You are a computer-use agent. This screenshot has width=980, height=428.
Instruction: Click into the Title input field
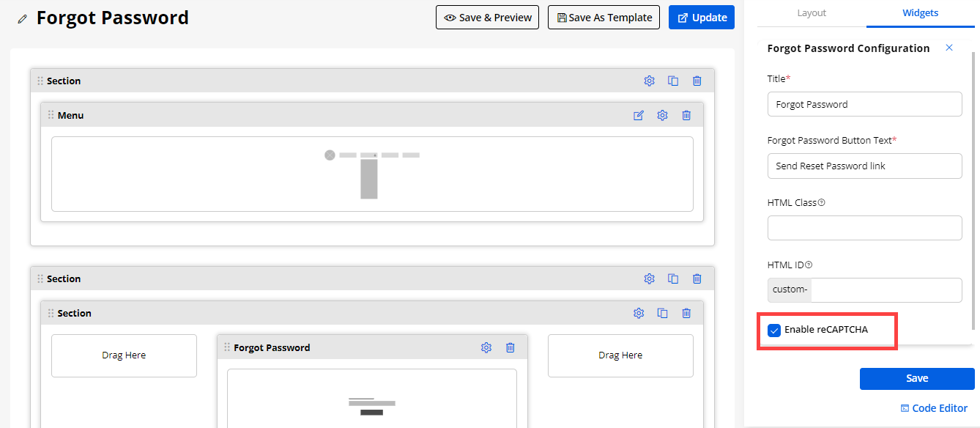[864, 104]
